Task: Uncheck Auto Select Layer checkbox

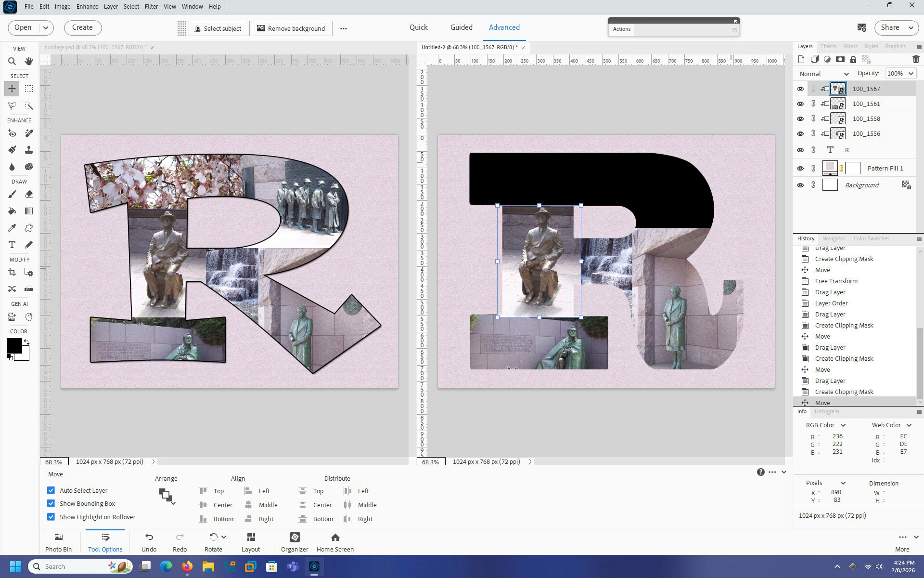Action: click(x=51, y=490)
